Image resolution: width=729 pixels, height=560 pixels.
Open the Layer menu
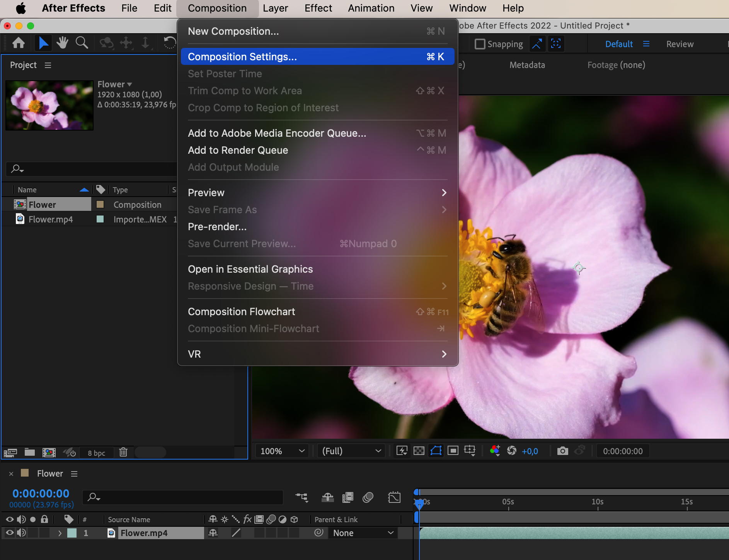tap(275, 8)
